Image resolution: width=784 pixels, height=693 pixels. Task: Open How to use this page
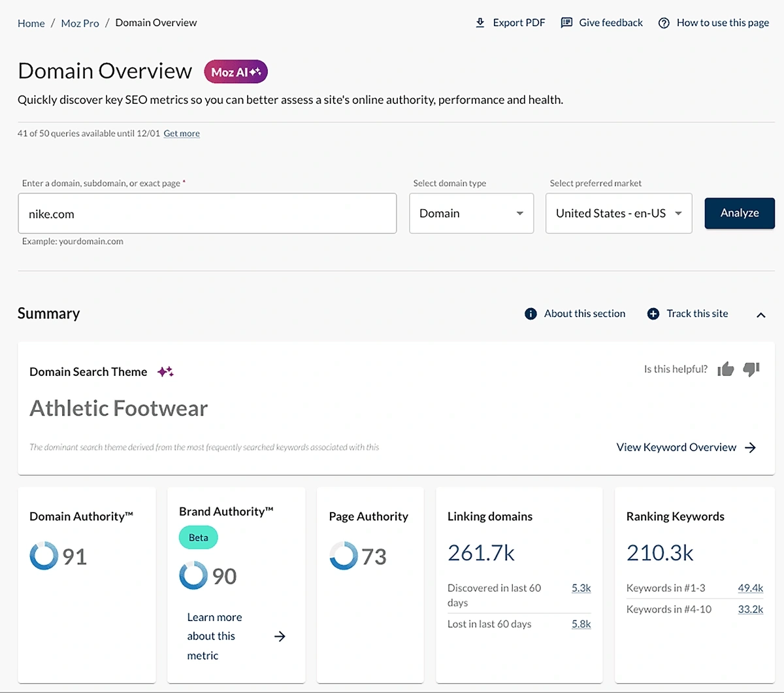(x=723, y=23)
